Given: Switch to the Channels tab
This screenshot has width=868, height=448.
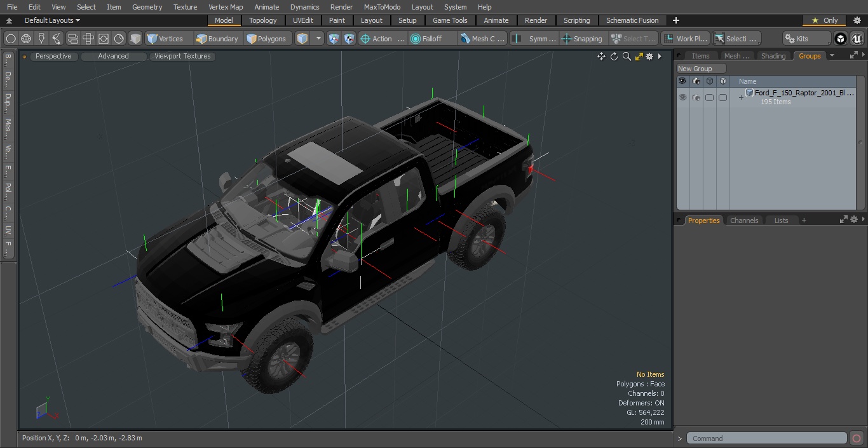Looking at the screenshot, I should (744, 221).
